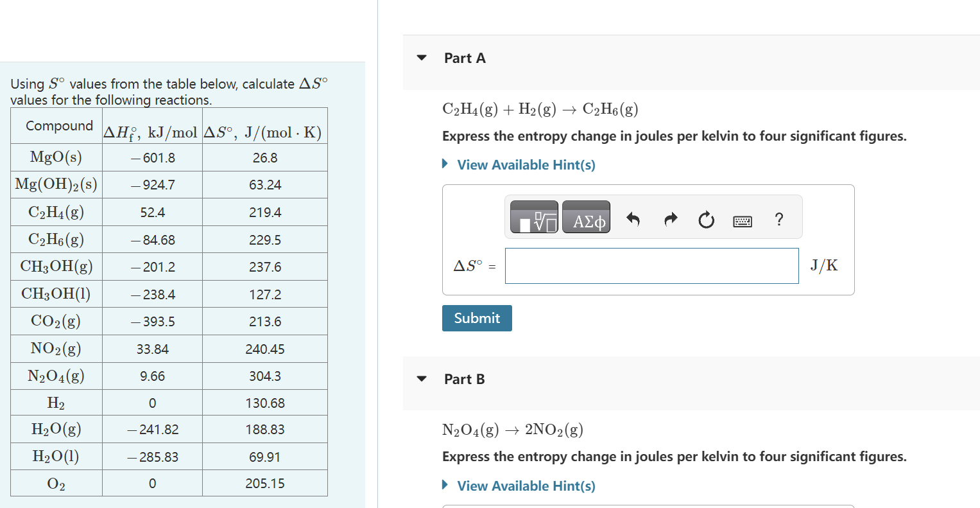Image resolution: width=980 pixels, height=508 pixels.
Task: Select the CO2(g) row in the compound table
Action: coord(169,321)
